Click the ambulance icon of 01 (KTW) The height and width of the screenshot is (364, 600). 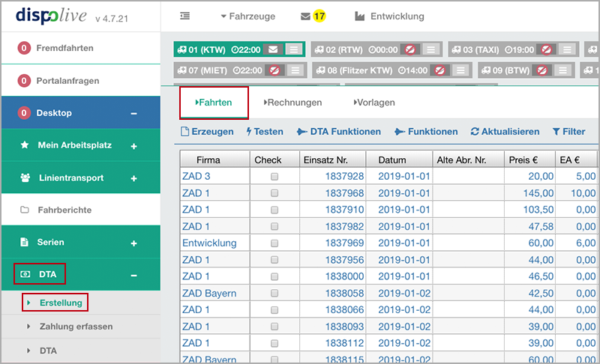pyautogui.click(x=182, y=49)
